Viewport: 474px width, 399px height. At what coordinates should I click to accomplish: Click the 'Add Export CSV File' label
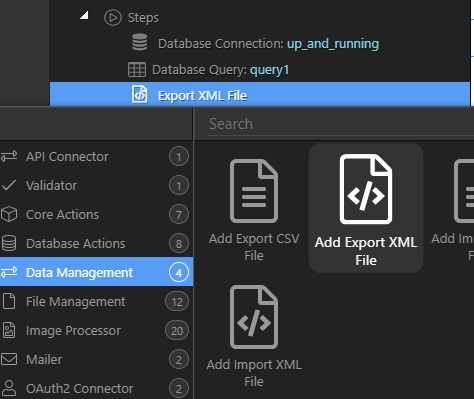point(254,247)
